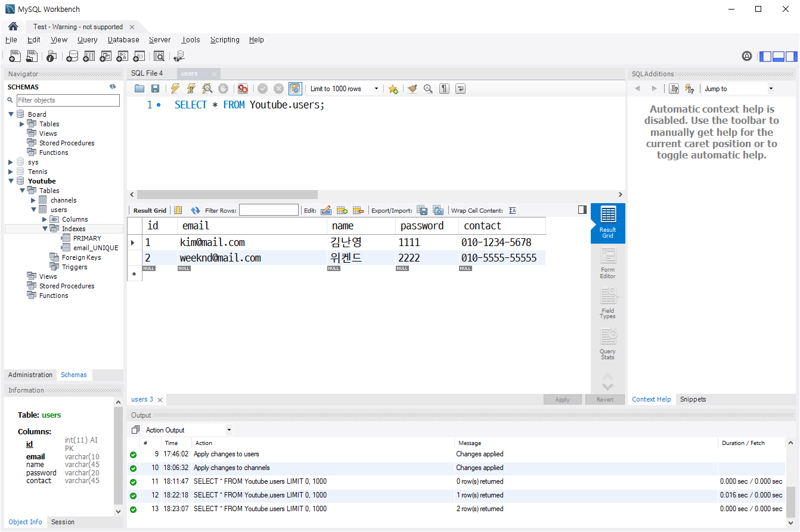Rollback the current transaction (X icon)

(278, 89)
